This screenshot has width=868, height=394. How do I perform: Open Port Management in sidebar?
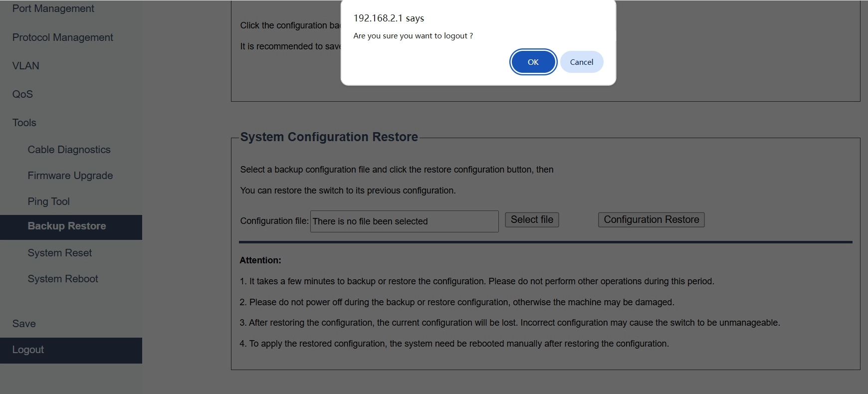point(53,8)
